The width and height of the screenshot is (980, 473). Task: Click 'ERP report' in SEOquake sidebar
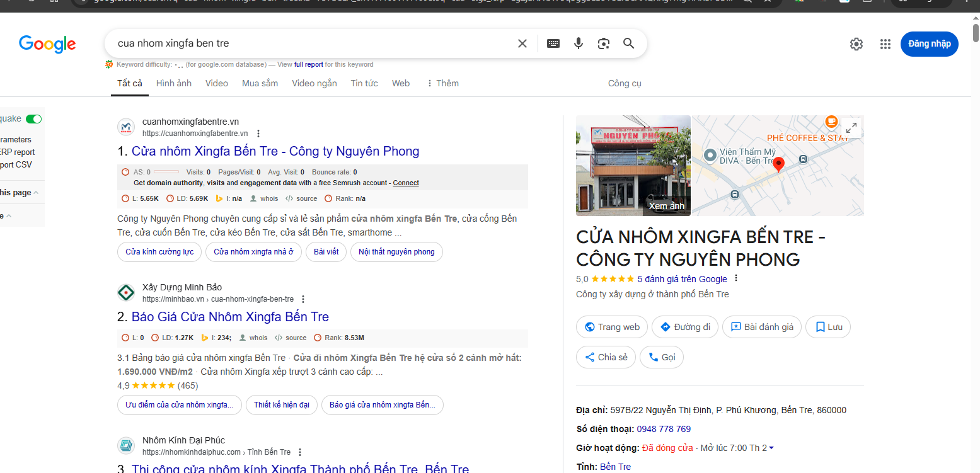click(18, 152)
